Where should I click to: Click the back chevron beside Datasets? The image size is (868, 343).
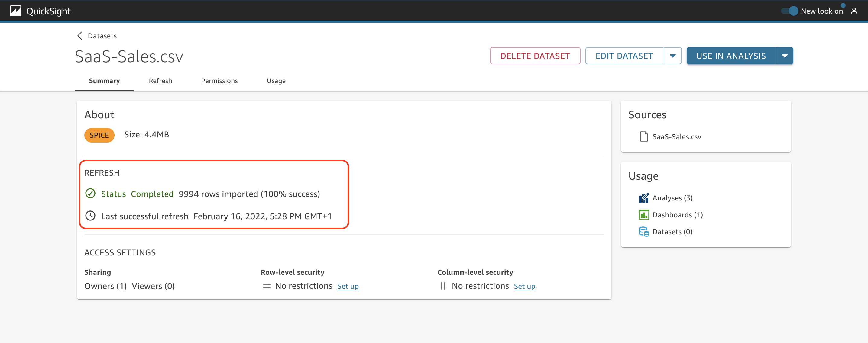click(80, 36)
